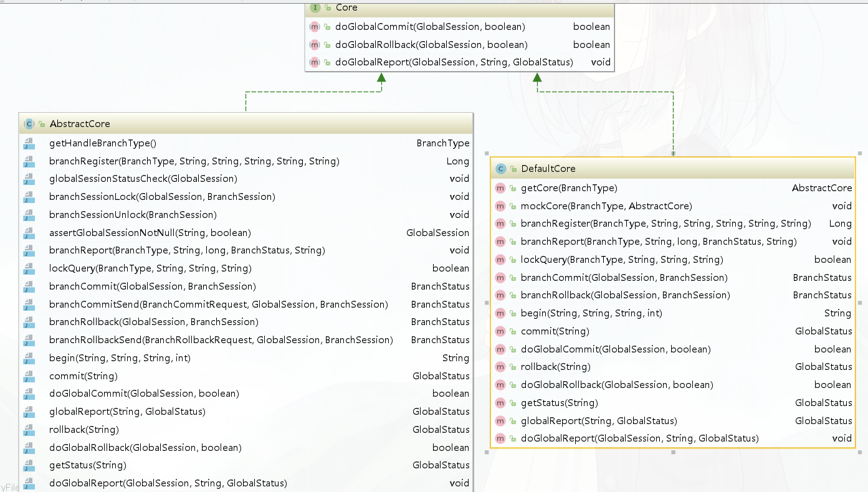Click the icon beside getHandleBranchType()
The image size is (868, 492).
pos(29,143)
